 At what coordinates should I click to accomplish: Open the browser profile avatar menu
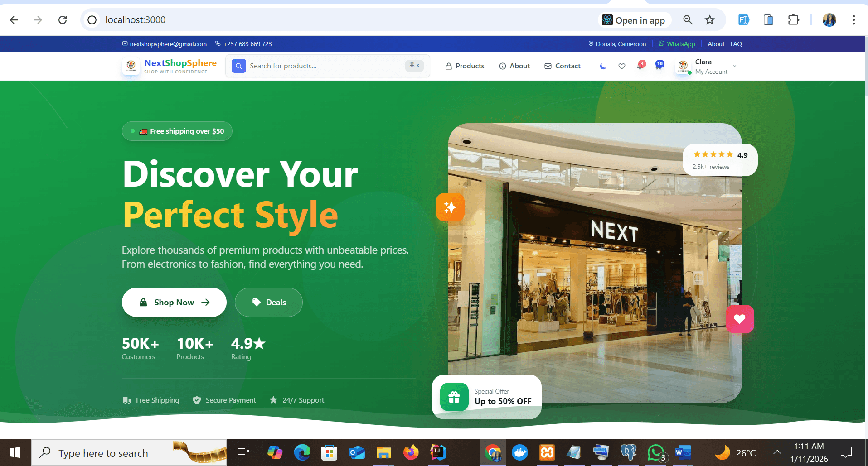coord(829,19)
